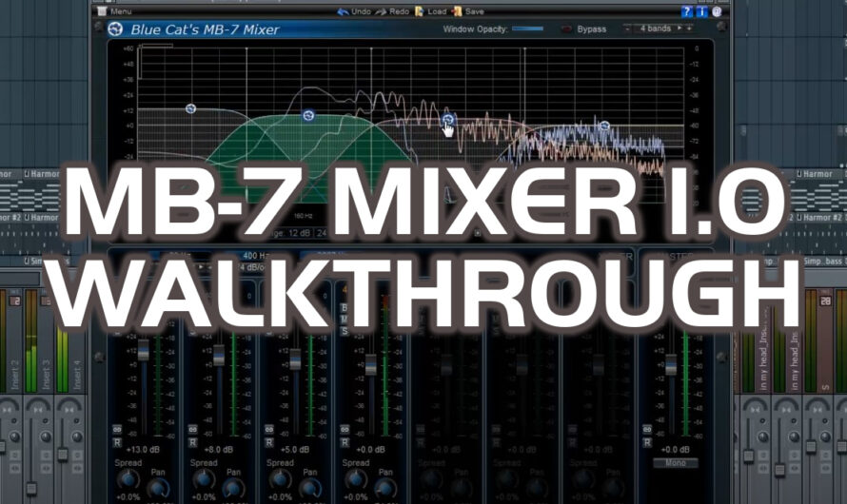Click the Spread knob of band 4
The height and width of the screenshot is (504, 847).
pos(355,479)
